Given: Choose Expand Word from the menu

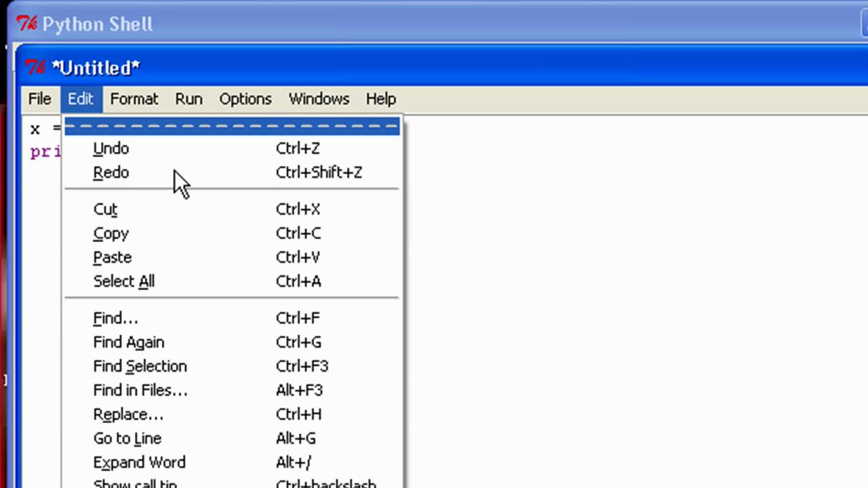Looking at the screenshot, I should point(232,462).
